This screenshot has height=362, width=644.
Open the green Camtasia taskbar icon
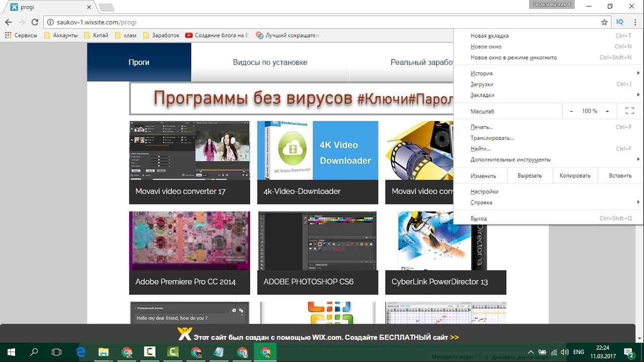[173, 352]
